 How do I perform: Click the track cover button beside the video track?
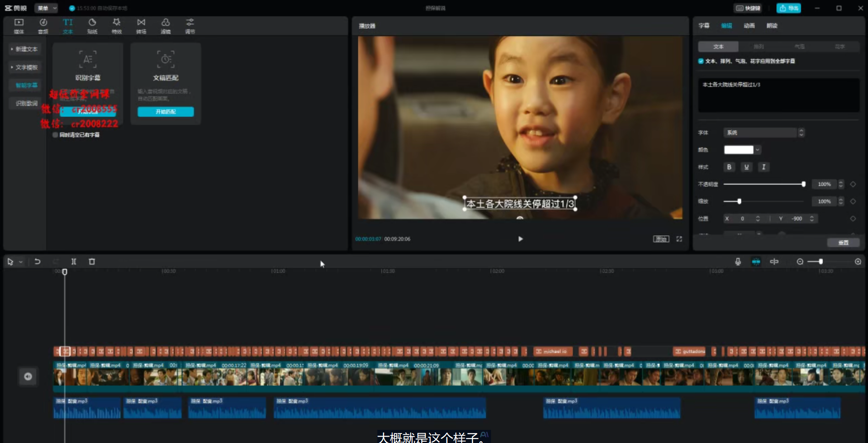pyautogui.click(x=28, y=376)
